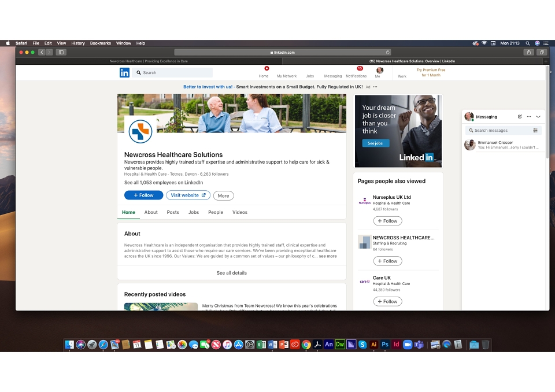Compose a new message with pencil icon
Image resolution: width=555 pixels, height=392 pixels.
519,117
